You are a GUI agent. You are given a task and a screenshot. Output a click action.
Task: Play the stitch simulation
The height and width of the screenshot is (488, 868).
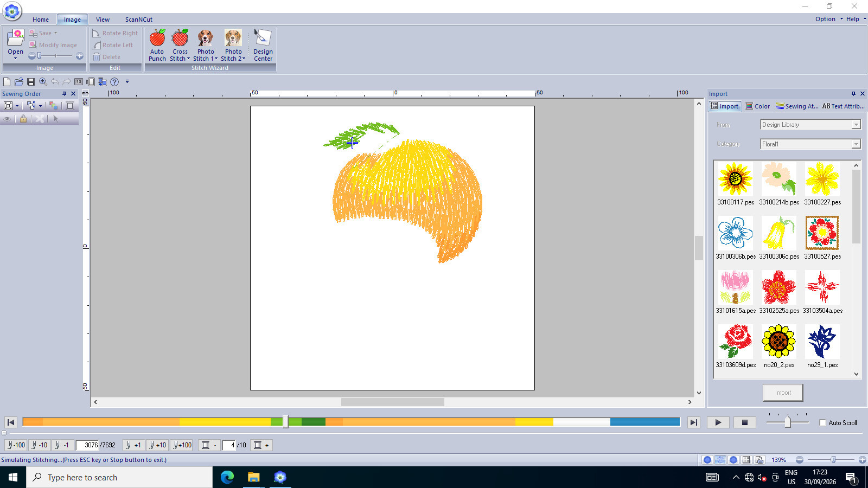[x=718, y=422]
